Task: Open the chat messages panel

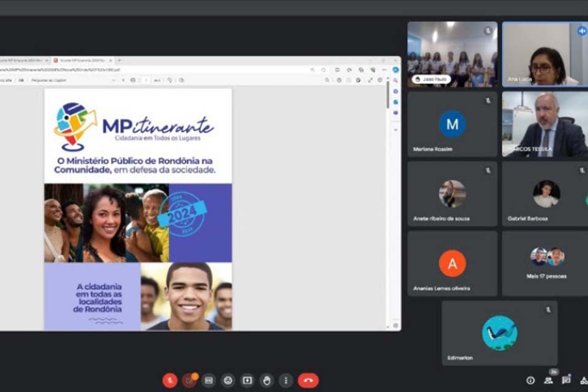Action: (567, 380)
